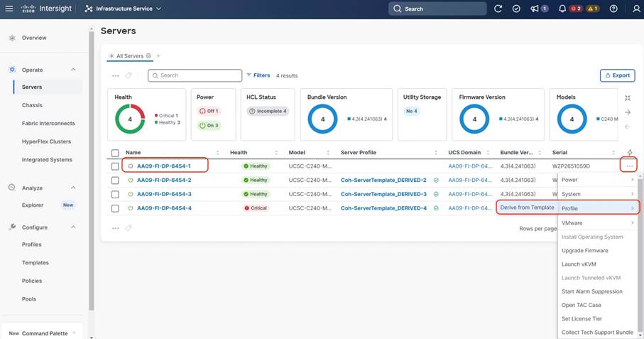The height and width of the screenshot is (339, 644).
Task: Open the notifications bell icon
Action: pos(562,9)
